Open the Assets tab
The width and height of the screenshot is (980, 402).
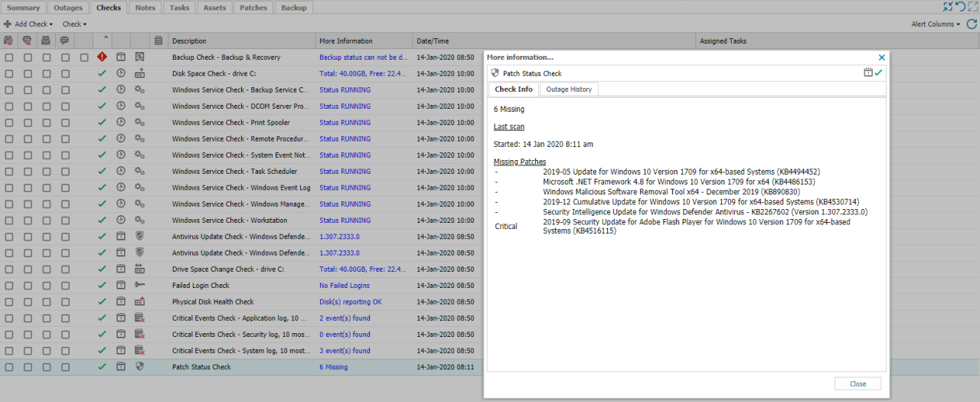214,8
